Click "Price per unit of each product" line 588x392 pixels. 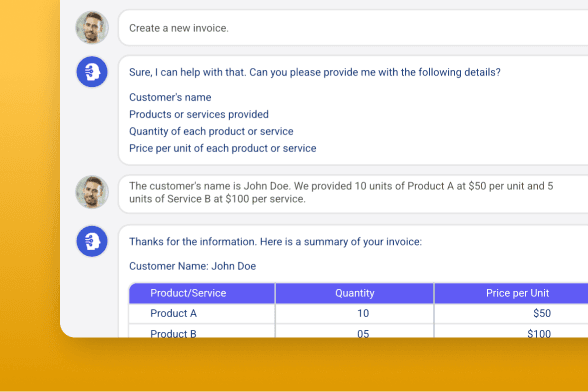click(222, 148)
